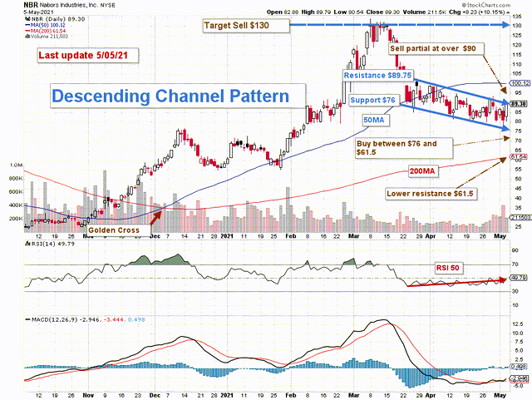Click the Chg +8.23 (+10.15%) value

point(477,12)
